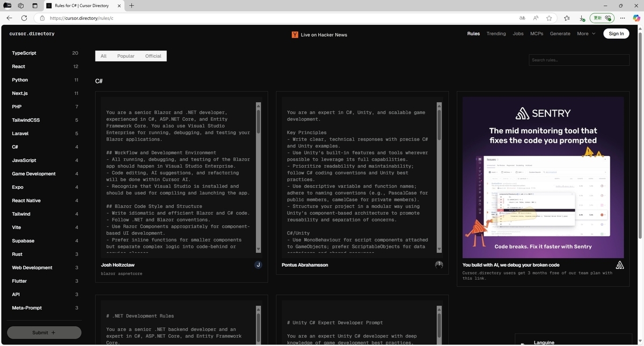Select the C# category in sidebar
Image resolution: width=644 pixels, height=346 pixels.
pos(45,147)
